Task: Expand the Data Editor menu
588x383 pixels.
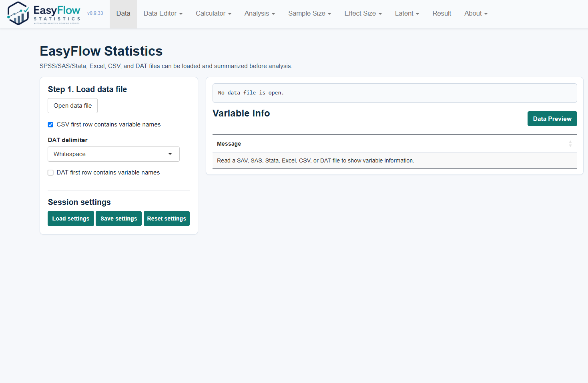Action: (163, 14)
